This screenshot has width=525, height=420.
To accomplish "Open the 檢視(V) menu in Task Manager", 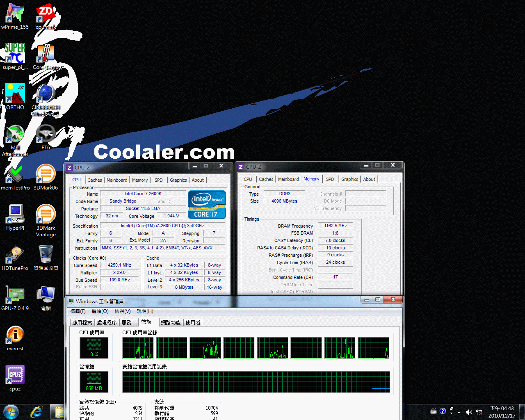I will [123, 311].
